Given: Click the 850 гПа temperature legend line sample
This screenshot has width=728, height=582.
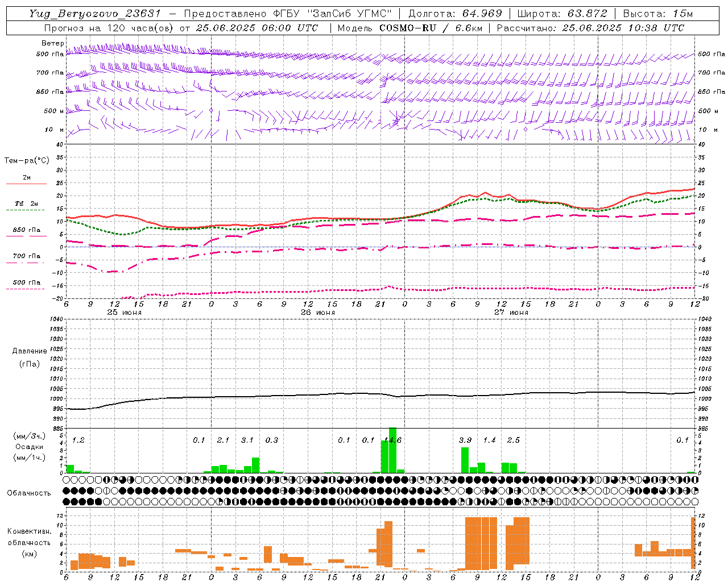Looking at the screenshot, I should (x=26, y=236).
